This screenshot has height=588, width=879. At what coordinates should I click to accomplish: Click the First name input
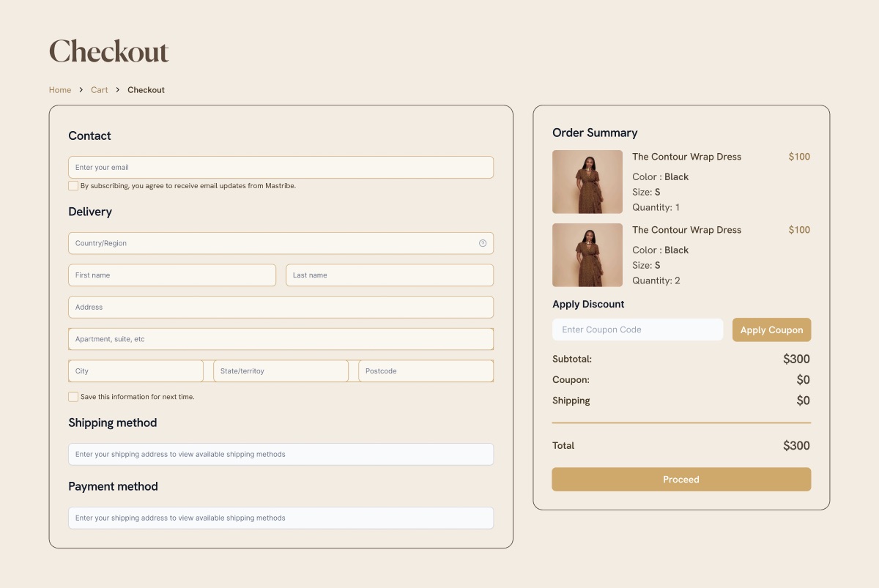(x=172, y=275)
